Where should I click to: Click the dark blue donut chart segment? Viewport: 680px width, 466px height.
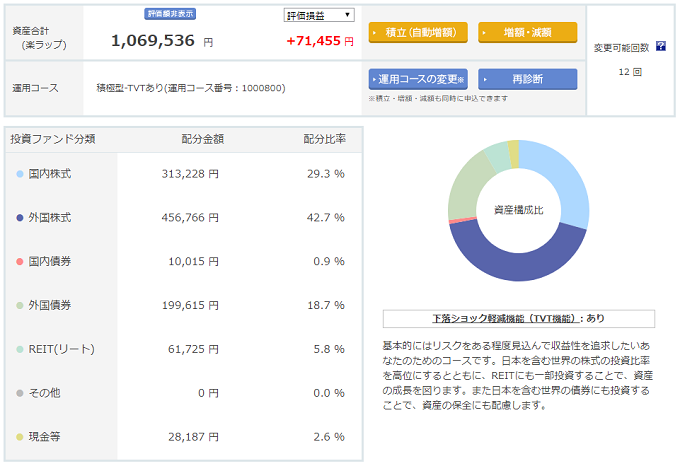click(x=514, y=265)
